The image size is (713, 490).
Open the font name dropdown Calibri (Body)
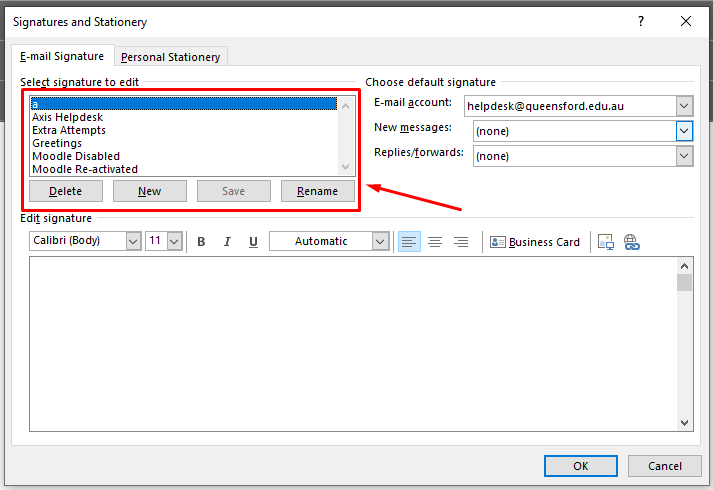coord(133,241)
